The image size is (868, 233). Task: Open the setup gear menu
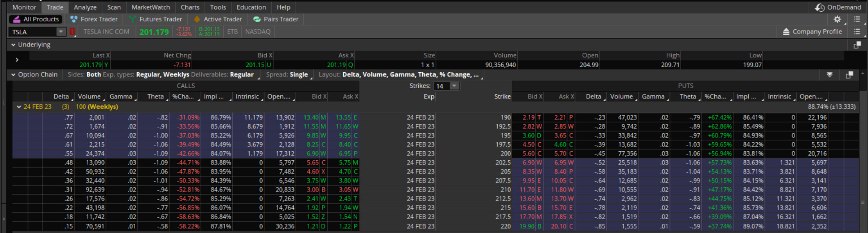tap(837, 19)
